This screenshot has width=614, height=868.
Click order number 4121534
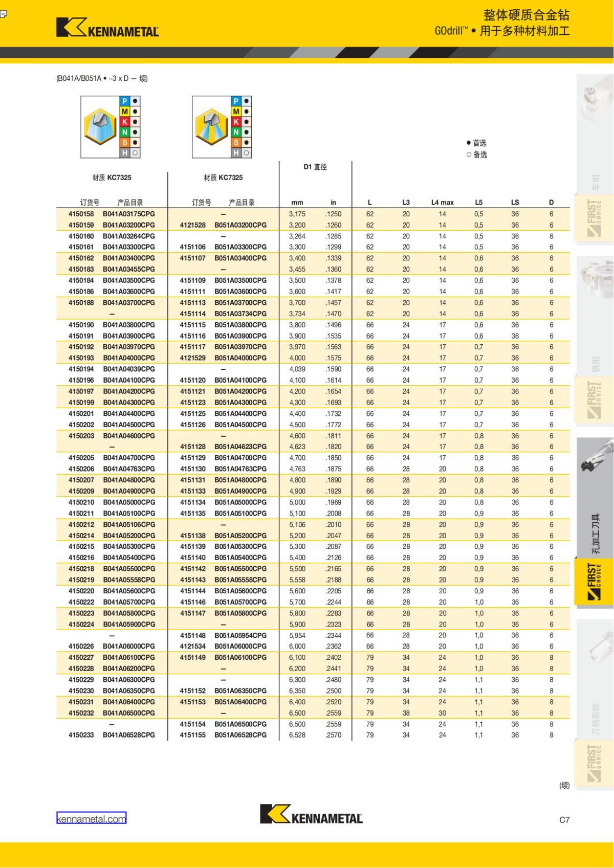point(193,646)
